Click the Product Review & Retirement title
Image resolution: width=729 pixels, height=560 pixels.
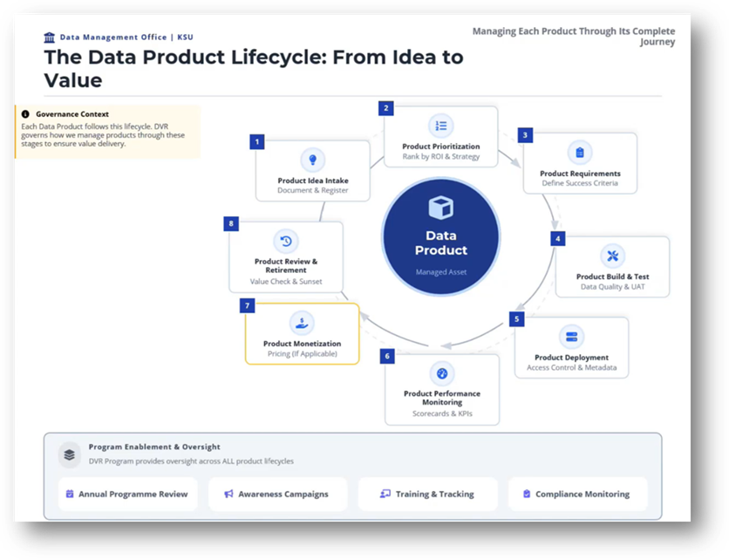(x=286, y=265)
